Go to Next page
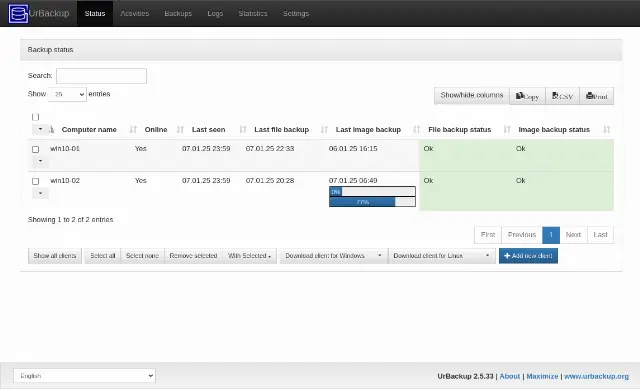 (x=573, y=235)
